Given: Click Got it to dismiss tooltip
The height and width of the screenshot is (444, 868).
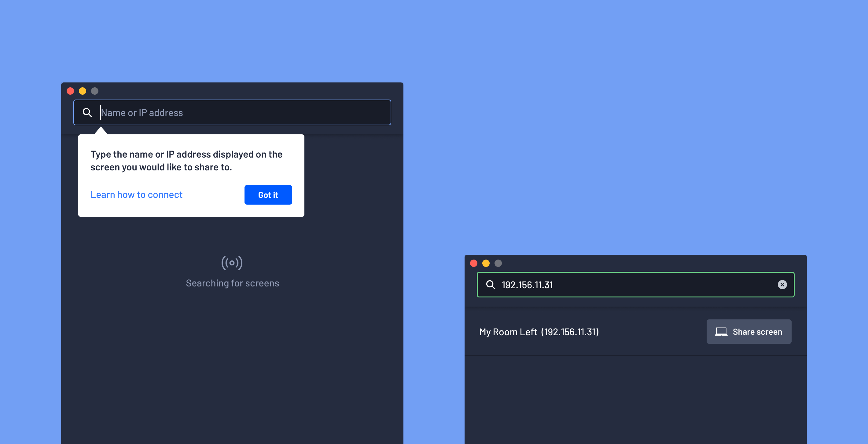Looking at the screenshot, I should [x=268, y=195].
